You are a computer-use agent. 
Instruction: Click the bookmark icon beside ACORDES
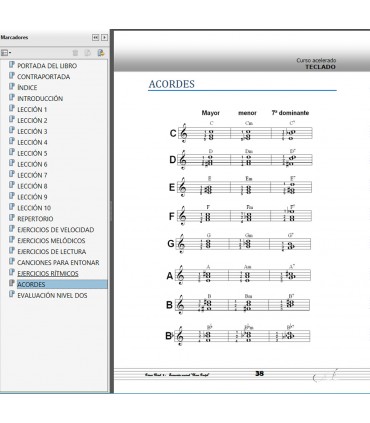pos(12,283)
